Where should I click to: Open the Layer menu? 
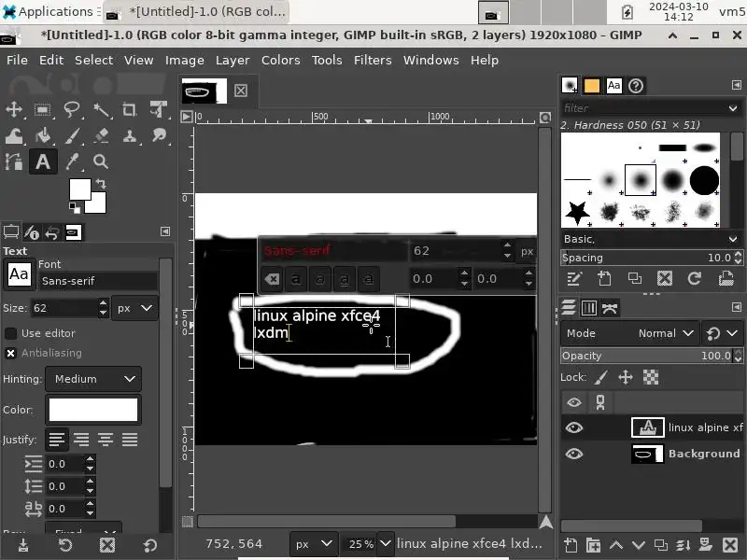233,60
